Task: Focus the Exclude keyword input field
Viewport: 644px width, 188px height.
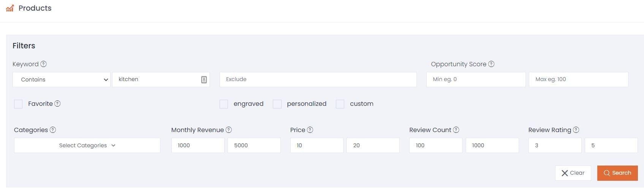Action: (318, 80)
